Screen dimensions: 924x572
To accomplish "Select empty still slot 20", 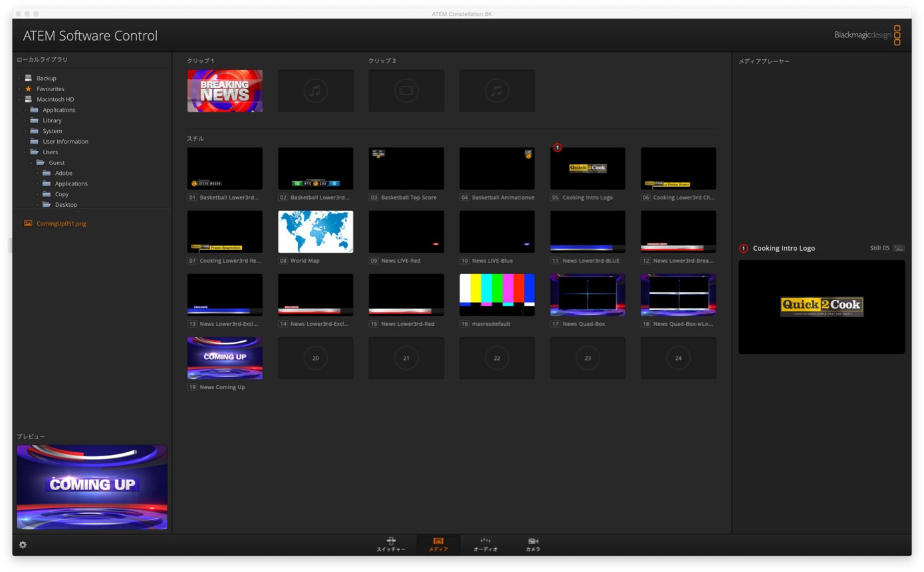I will click(315, 358).
